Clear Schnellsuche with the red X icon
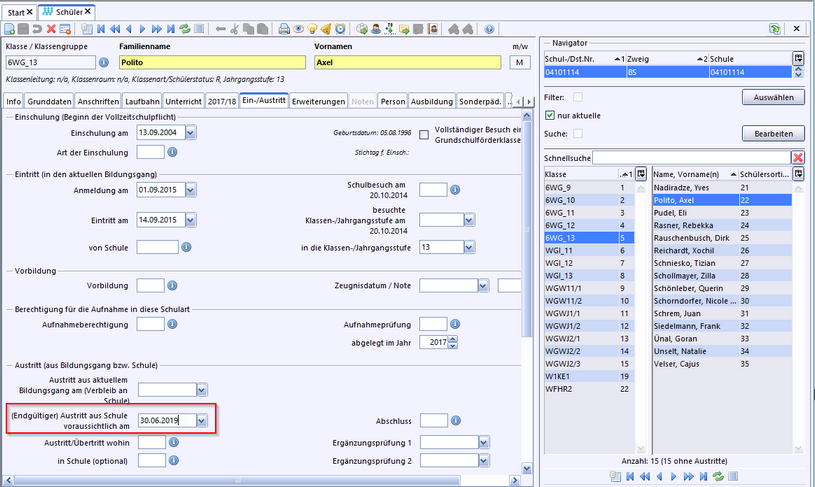Screen dimensions: 815x487 tap(798, 158)
